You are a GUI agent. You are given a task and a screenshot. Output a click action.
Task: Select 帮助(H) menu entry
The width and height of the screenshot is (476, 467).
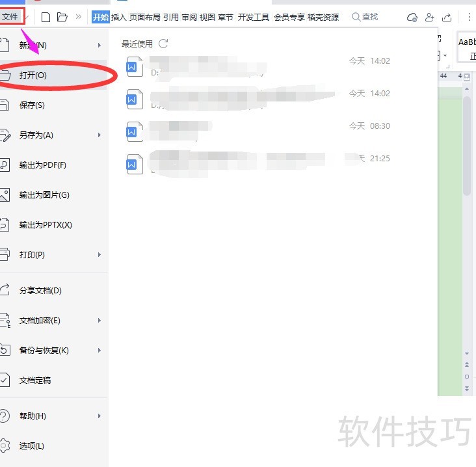coord(53,416)
